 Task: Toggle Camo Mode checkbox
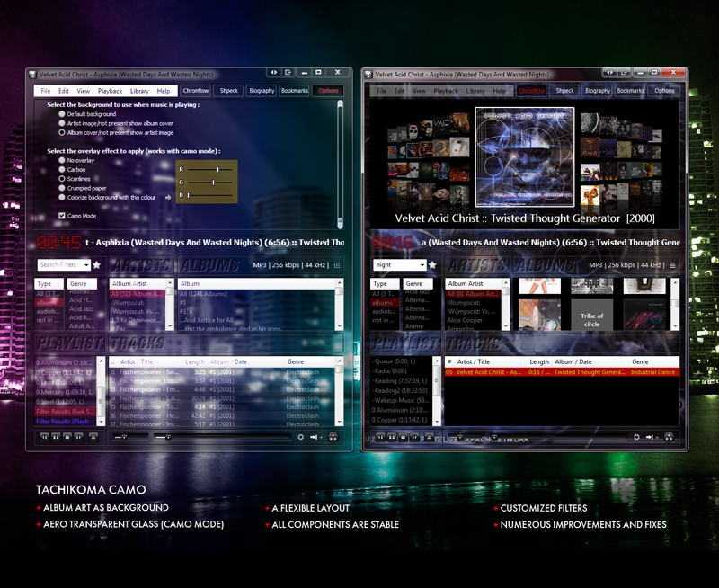(x=61, y=216)
